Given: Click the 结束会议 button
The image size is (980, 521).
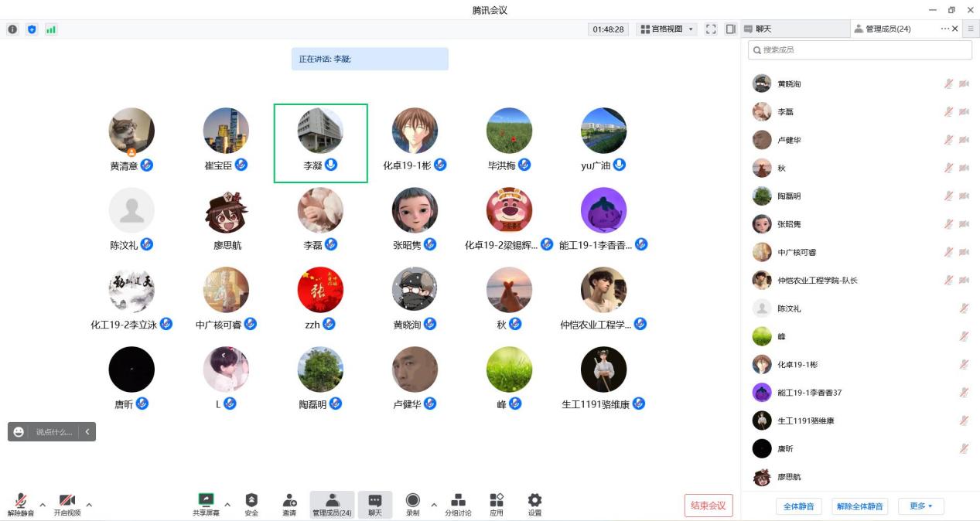Looking at the screenshot, I should 708,506.
